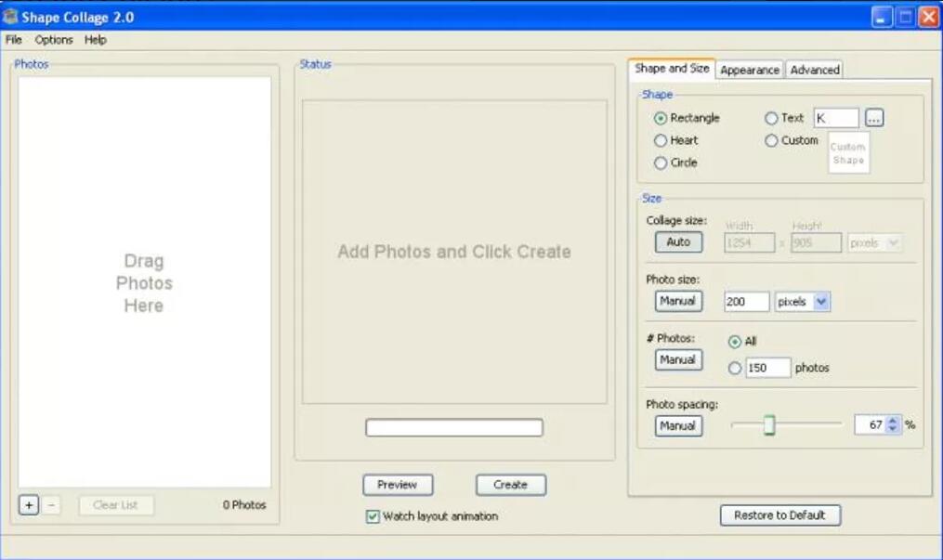Click the status progress bar
943x560 pixels.
click(x=454, y=428)
